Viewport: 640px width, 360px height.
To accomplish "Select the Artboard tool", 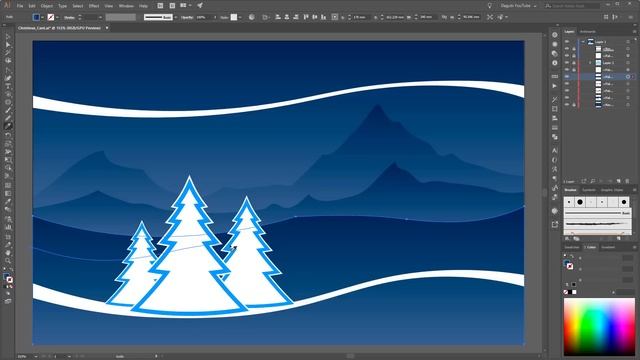I will pyautogui.click(x=8, y=236).
